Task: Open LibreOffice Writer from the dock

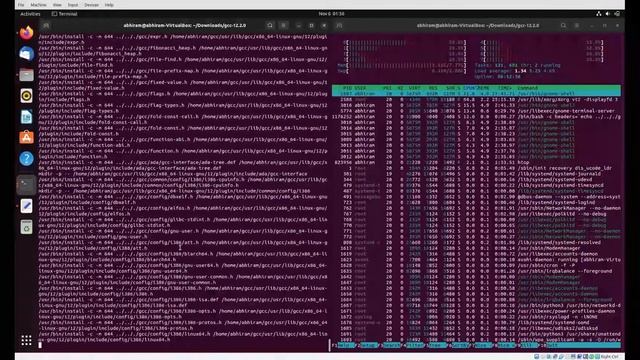Action: [27, 117]
